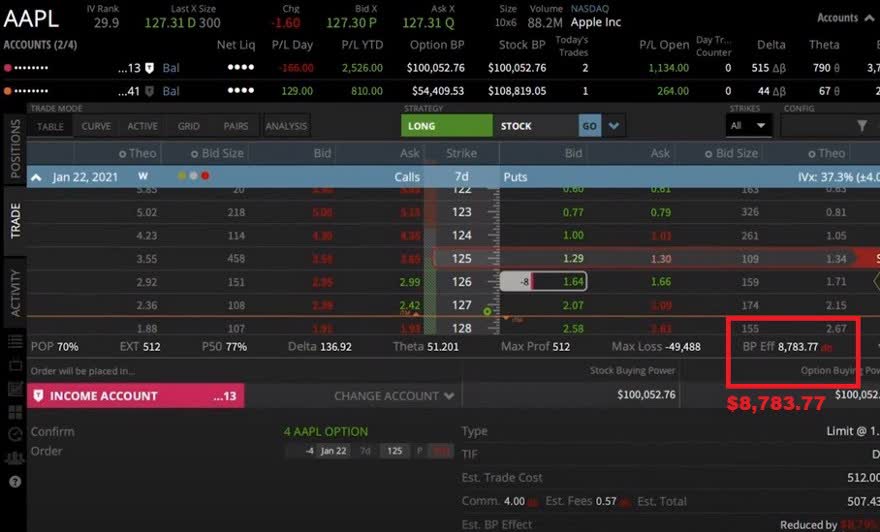Open the gauge icon in the left sidebar
The height and width of the screenshot is (532, 880).
click(15, 434)
